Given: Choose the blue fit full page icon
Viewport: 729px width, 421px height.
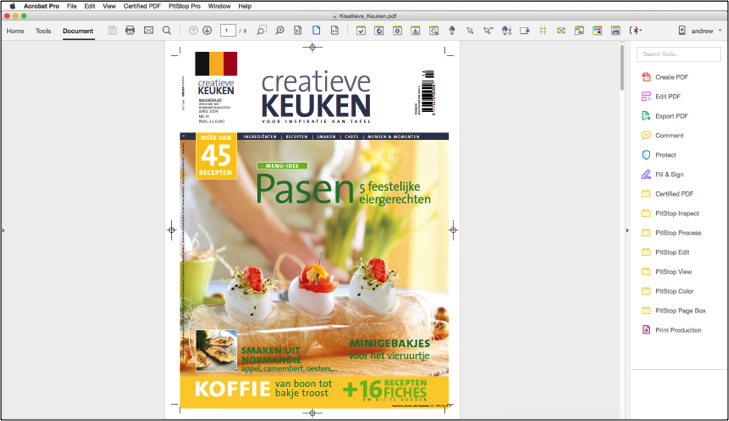Looking at the screenshot, I should [x=316, y=31].
